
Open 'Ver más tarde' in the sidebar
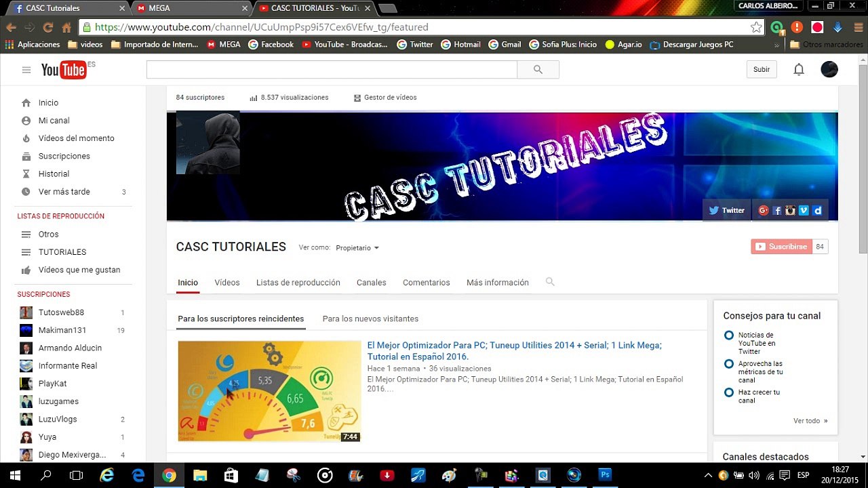pyautogui.click(x=64, y=192)
